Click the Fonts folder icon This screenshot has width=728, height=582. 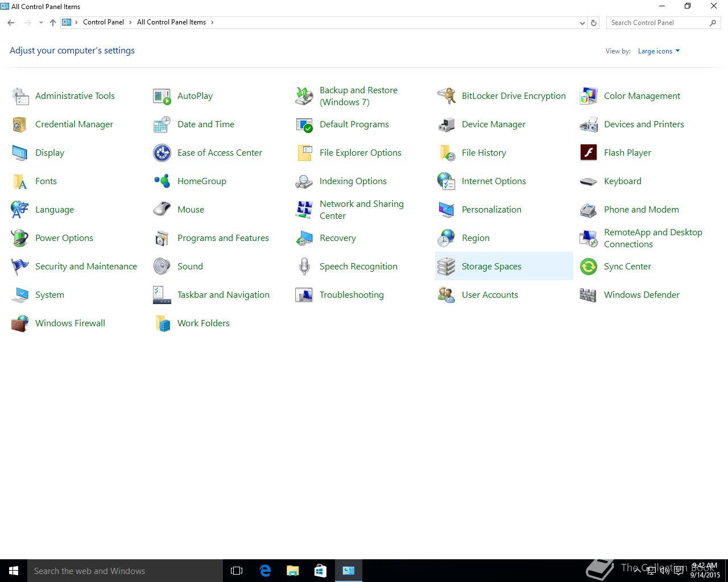point(20,181)
